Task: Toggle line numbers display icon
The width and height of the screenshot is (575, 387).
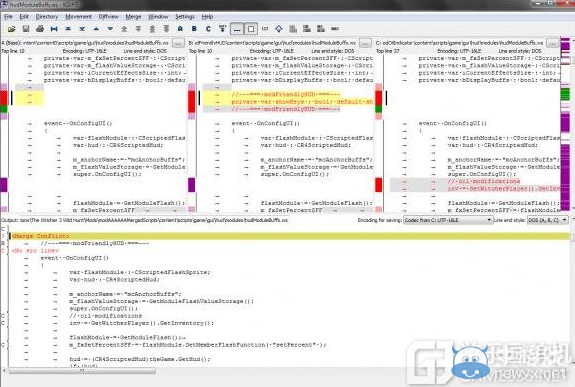Action: tap(265, 29)
